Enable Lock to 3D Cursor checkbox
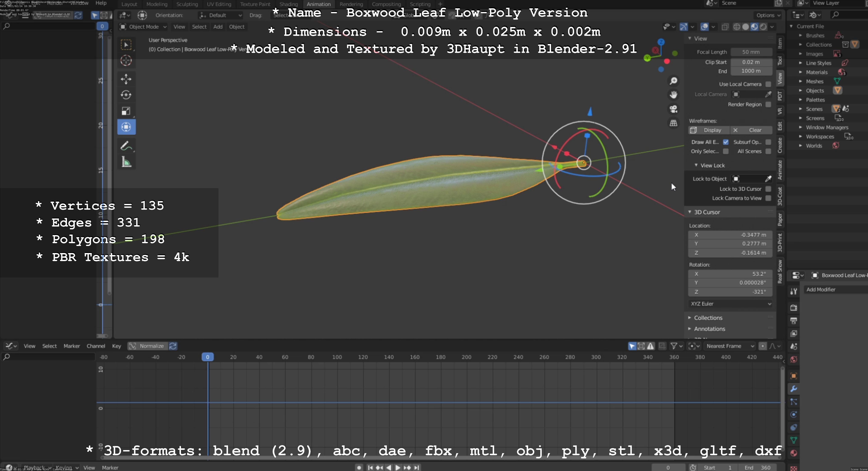 click(x=768, y=189)
